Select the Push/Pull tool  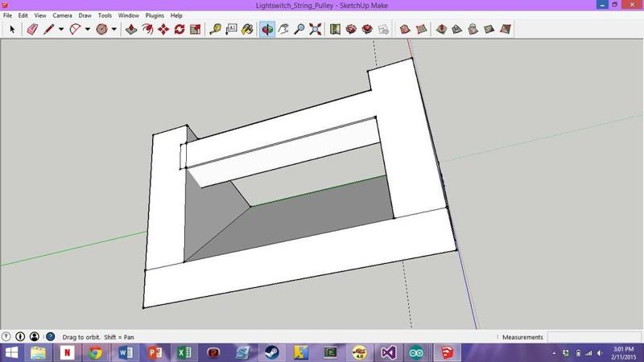(x=131, y=29)
